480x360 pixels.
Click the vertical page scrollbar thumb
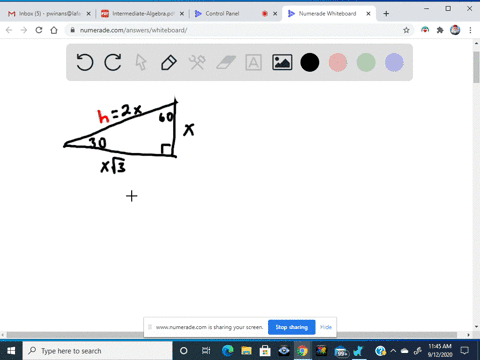tap(476, 67)
